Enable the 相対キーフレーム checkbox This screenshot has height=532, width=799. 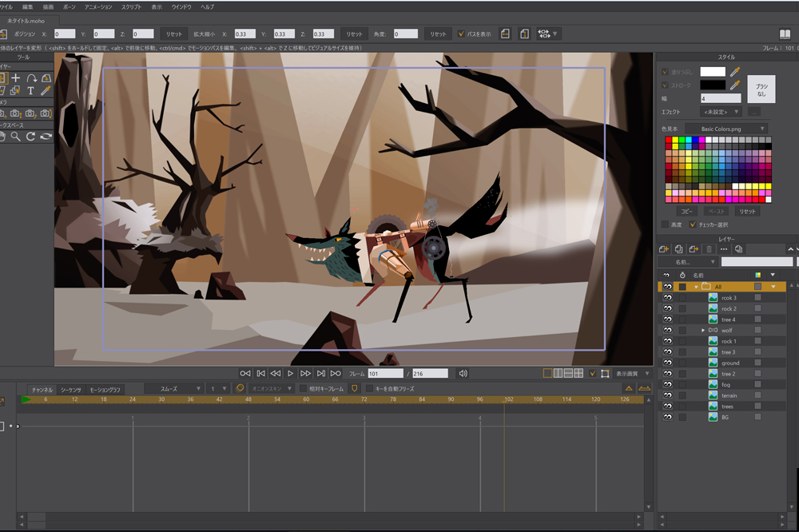point(303,389)
